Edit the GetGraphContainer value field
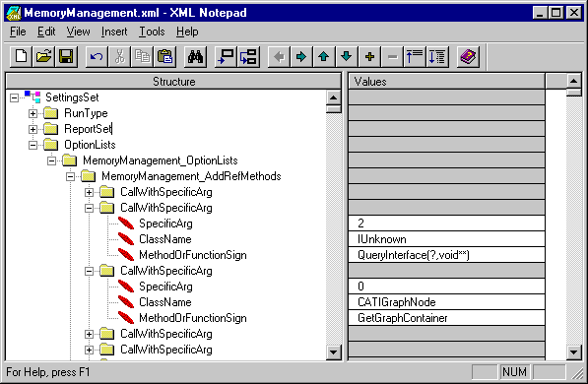The image size is (588, 384). pyautogui.click(x=446, y=318)
